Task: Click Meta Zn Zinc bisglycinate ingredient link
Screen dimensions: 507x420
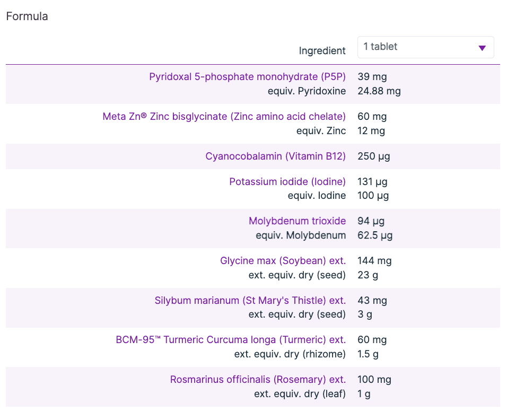Action: point(224,117)
